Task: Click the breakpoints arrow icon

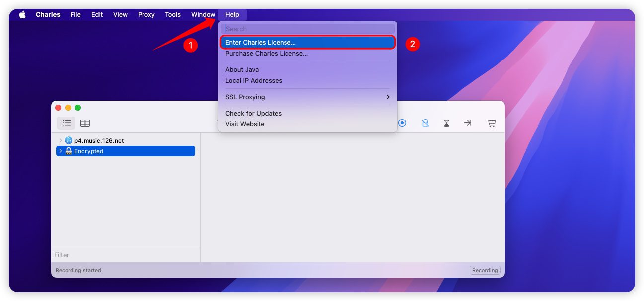Action: pos(468,123)
